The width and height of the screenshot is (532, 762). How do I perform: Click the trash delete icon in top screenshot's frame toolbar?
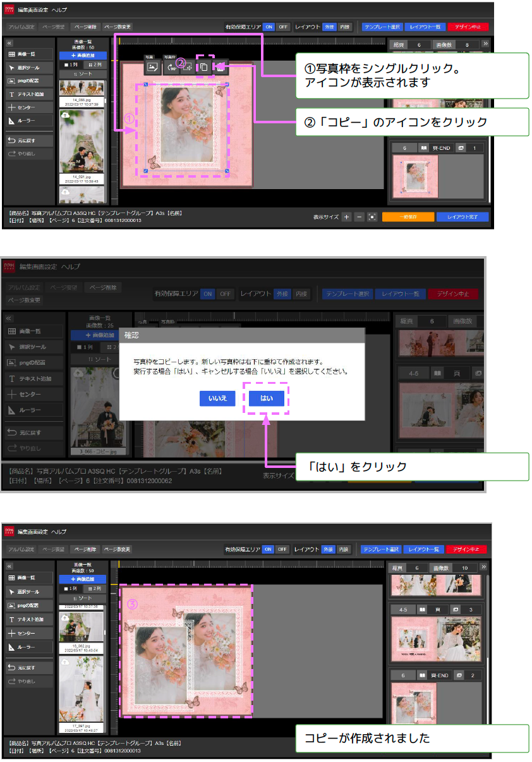(221, 67)
